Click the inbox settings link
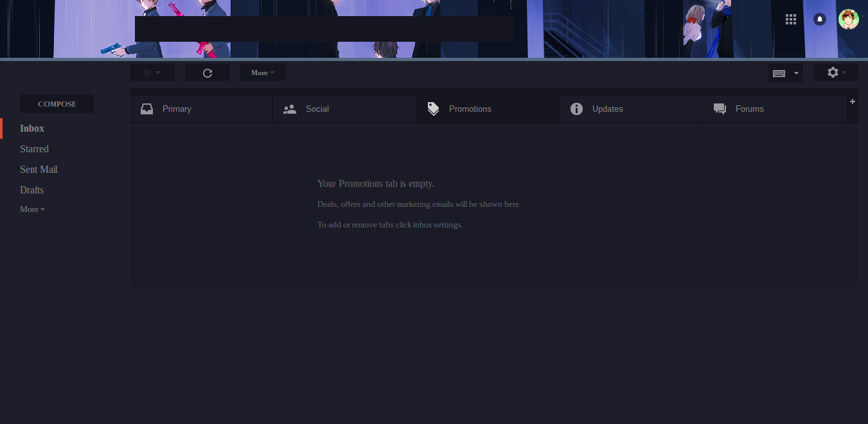Image resolution: width=868 pixels, height=424 pixels. click(x=437, y=225)
